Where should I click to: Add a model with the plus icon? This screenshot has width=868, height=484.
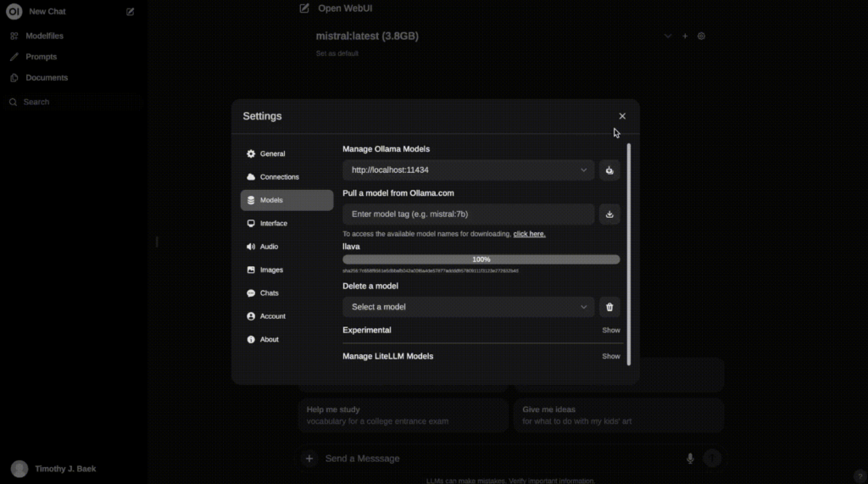[685, 36]
